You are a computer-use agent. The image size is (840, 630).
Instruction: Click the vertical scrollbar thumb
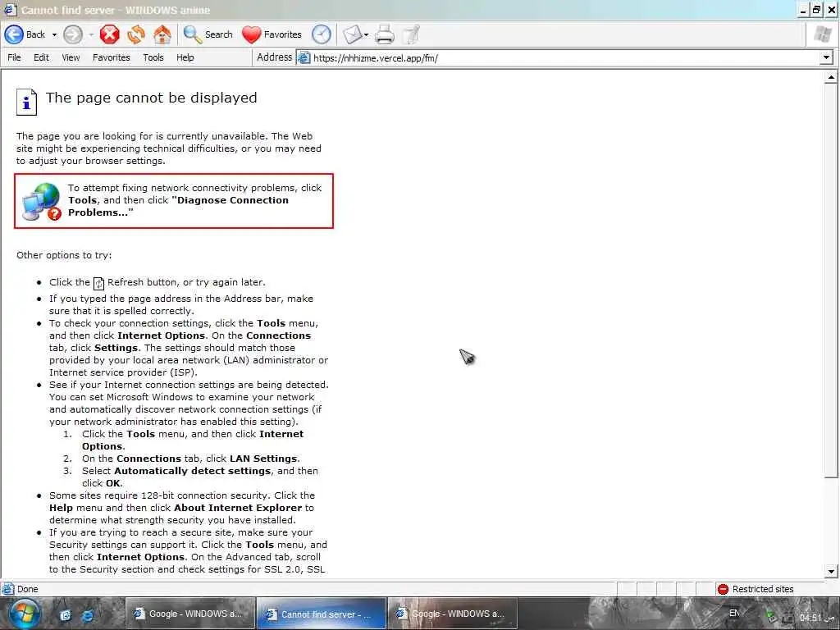pyautogui.click(x=830, y=281)
